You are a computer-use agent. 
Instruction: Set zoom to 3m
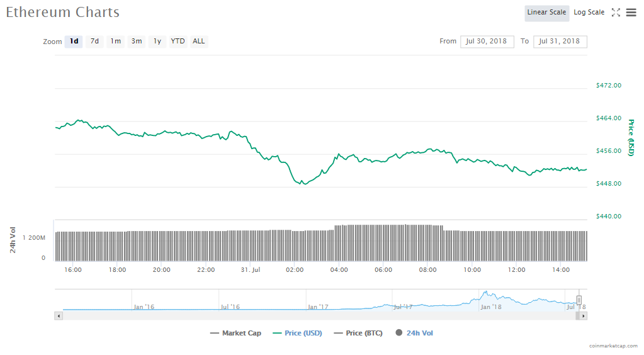(x=136, y=42)
